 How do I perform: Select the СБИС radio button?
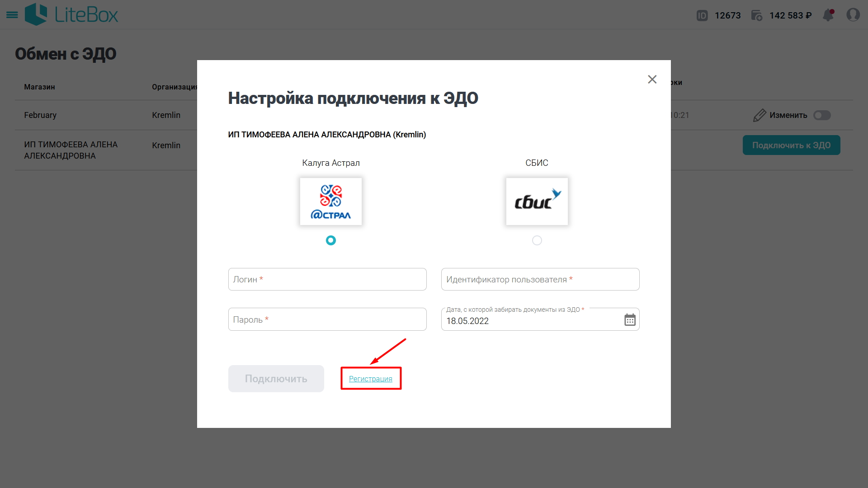pos(537,240)
